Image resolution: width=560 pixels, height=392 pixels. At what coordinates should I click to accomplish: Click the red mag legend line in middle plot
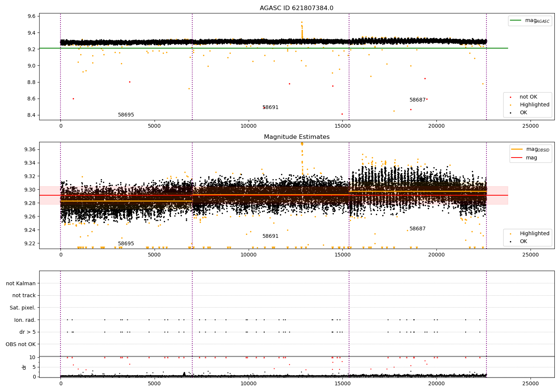point(517,158)
